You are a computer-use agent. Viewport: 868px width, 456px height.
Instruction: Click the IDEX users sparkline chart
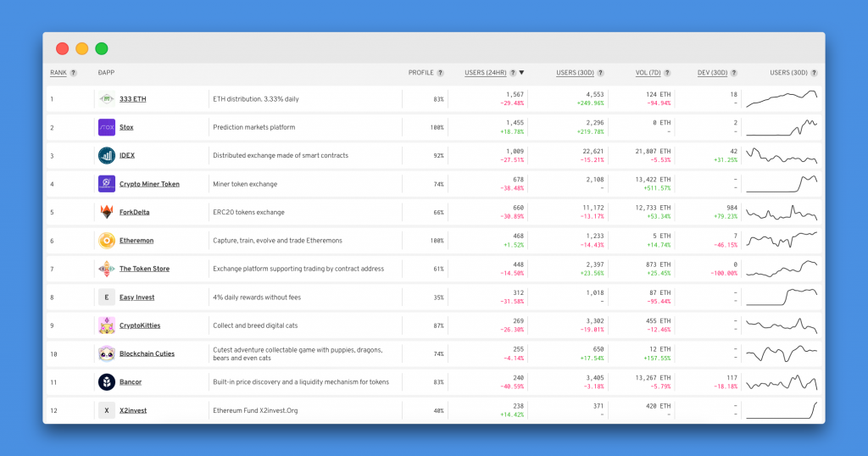click(782, 155)
